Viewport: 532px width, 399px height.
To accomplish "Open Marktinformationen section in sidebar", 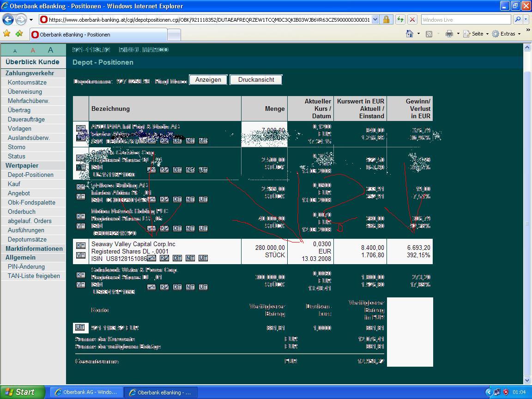I will 34,249.
